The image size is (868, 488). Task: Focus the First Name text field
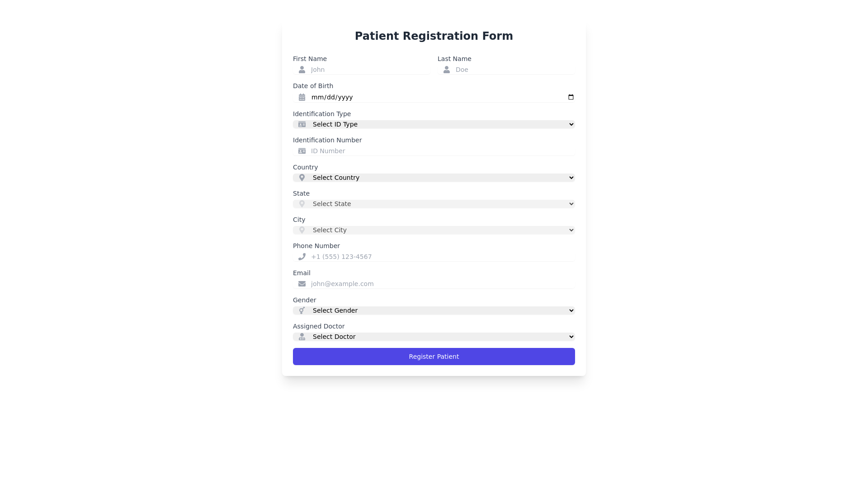click(368, 70)
